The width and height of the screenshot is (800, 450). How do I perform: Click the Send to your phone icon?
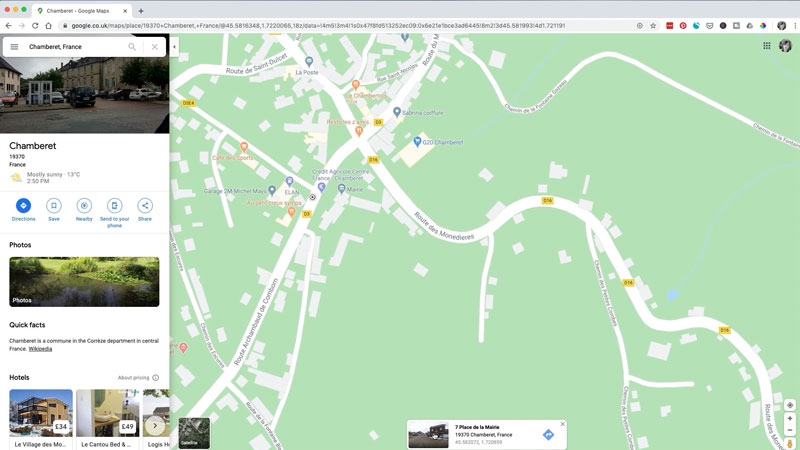coord(114,206)
